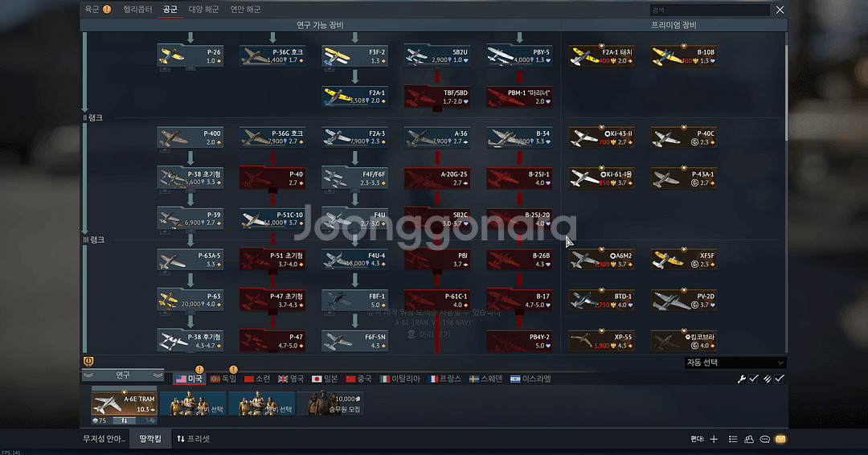Switch to the 대양 해군 tab
The height and width of the screenshot is (455, 868).
pos(203,9)
